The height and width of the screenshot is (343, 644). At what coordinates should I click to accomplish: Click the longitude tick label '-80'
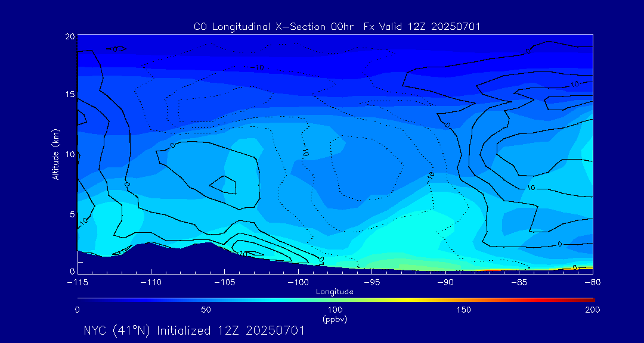593,283
